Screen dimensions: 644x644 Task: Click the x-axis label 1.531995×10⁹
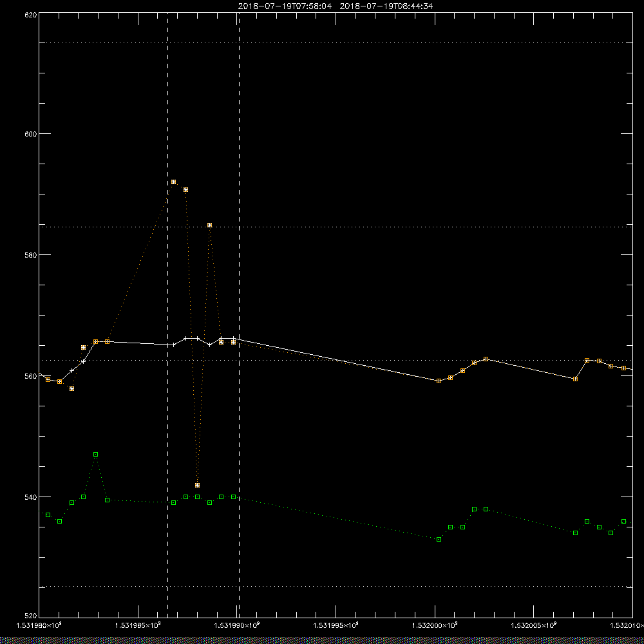336,625
